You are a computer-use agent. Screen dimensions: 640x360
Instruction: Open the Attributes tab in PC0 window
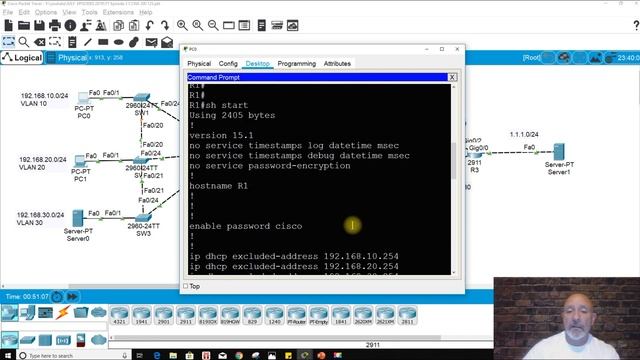point(337,64)
